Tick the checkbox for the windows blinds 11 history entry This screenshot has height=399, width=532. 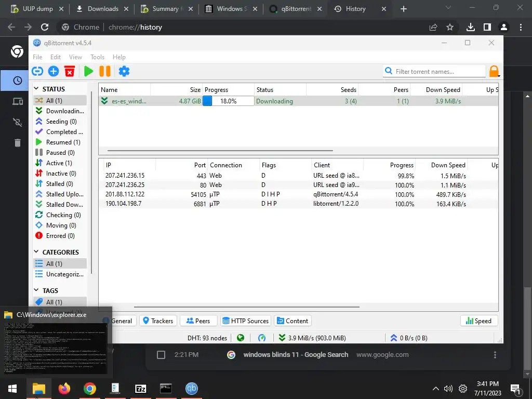tap(161, 355)
